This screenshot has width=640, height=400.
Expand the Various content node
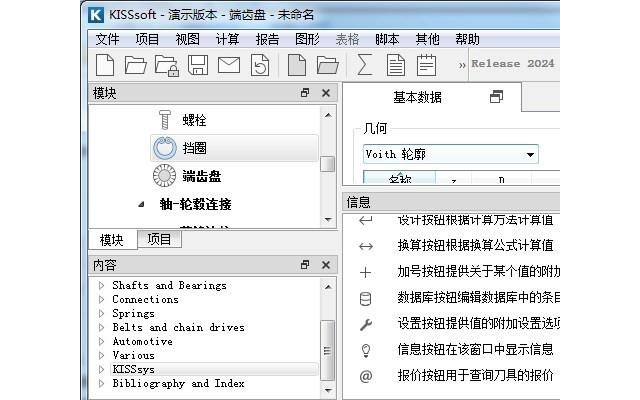[x=101, y=355]
